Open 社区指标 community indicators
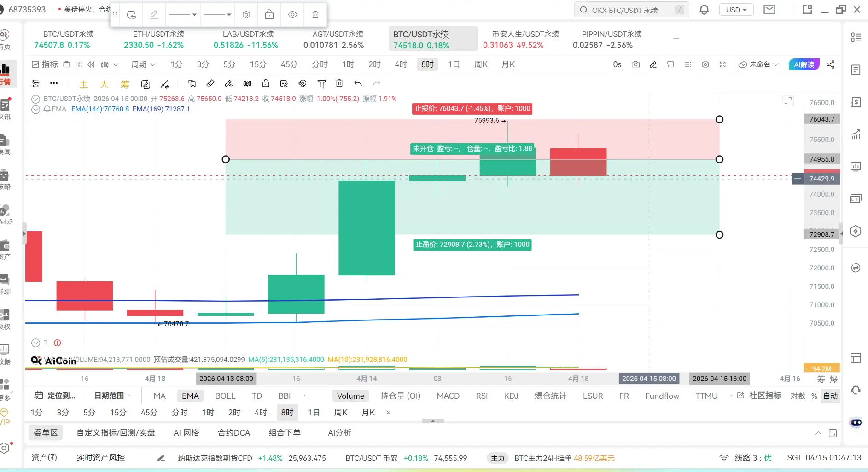 coord(760,396)
